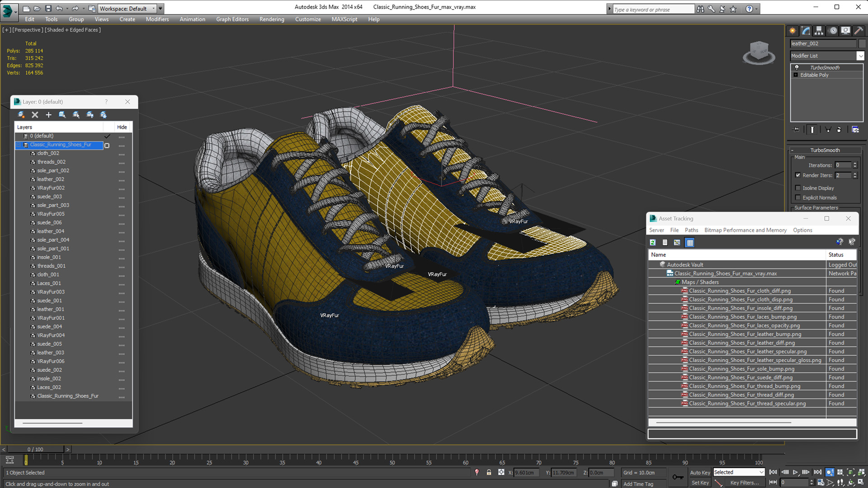Open the Hierarchy command panel tab

click(819, 30)
